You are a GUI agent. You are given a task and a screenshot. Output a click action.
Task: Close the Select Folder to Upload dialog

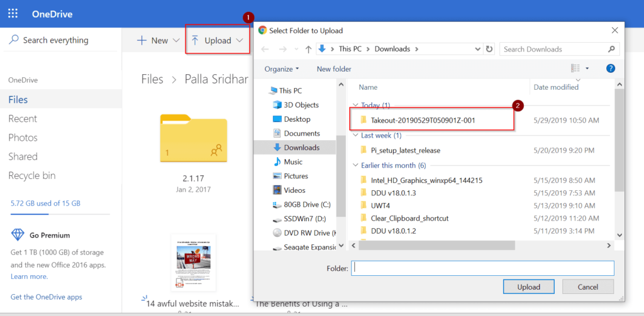tap(615, 30)
